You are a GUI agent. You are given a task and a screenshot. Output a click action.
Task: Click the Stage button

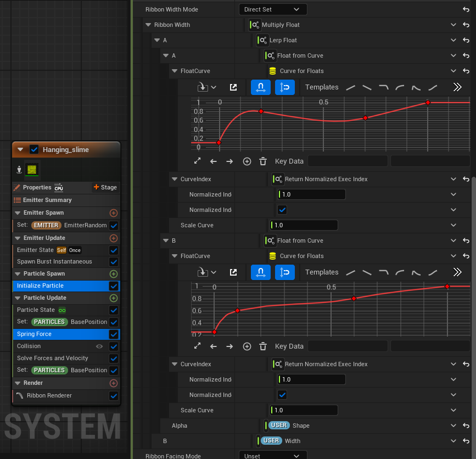coord(105,187)
